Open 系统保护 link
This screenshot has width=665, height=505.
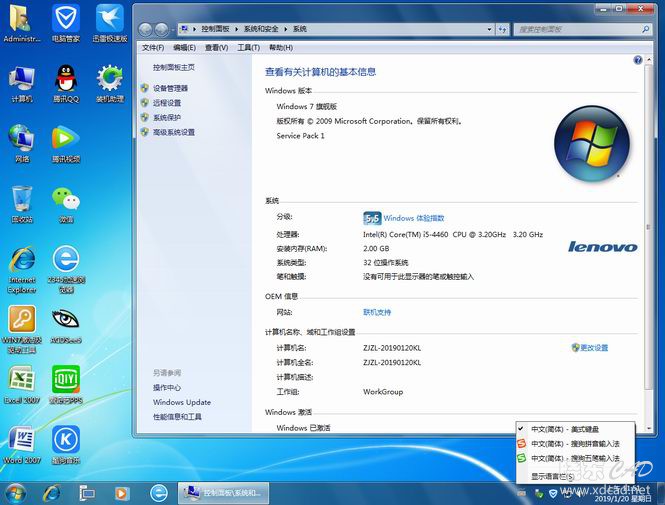[x=167, y=117]
